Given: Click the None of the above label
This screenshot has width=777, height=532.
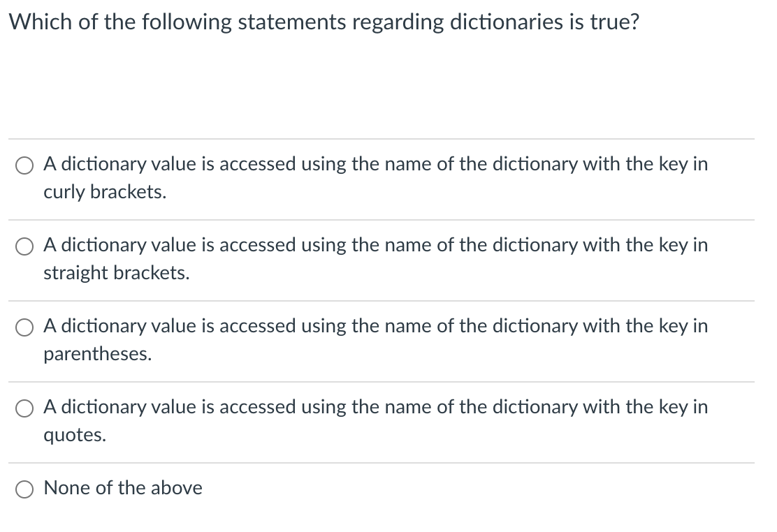Looking at the screenshot, I should click(123, 488).
